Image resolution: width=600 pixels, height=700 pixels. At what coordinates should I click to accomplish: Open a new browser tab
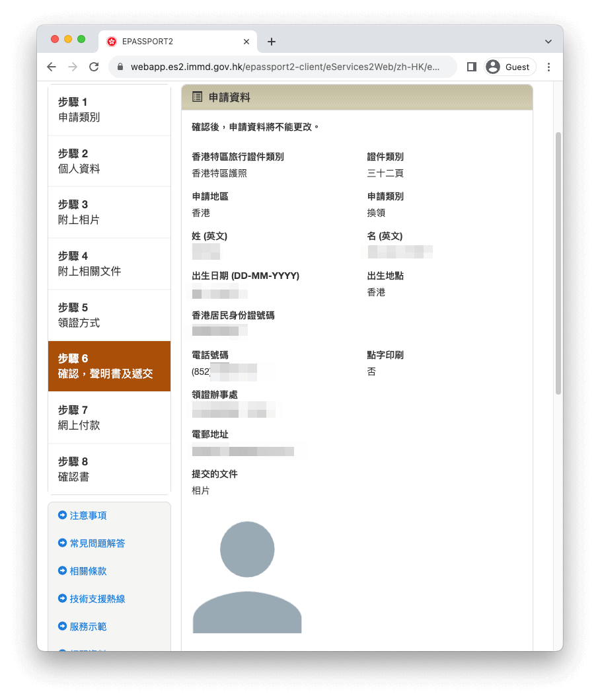pyautogui.click(x=272, y=42)
